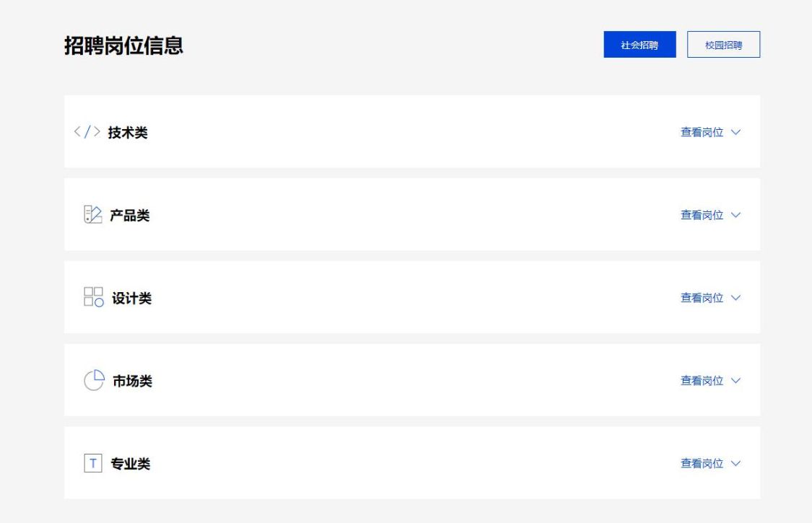This screenshot has height=523, width=812.
Task: Expand 市场类 using its chevron arrow
Action: (x=735, y=381)
